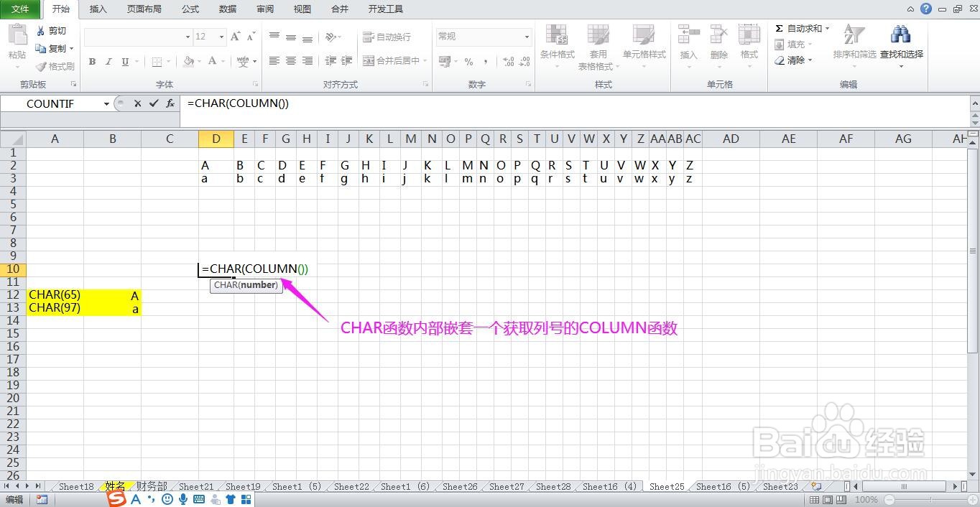Click the Sort & Filter (排序和筛选) button
980x507 pixels.
click(x=854, y=46)
